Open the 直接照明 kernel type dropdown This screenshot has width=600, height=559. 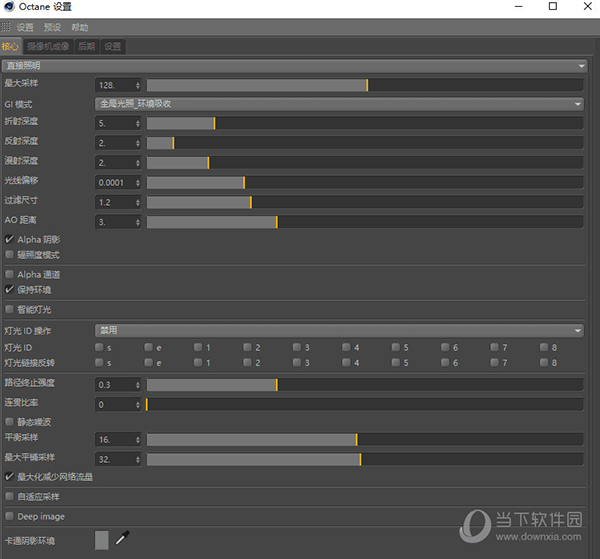click(294, 66)
